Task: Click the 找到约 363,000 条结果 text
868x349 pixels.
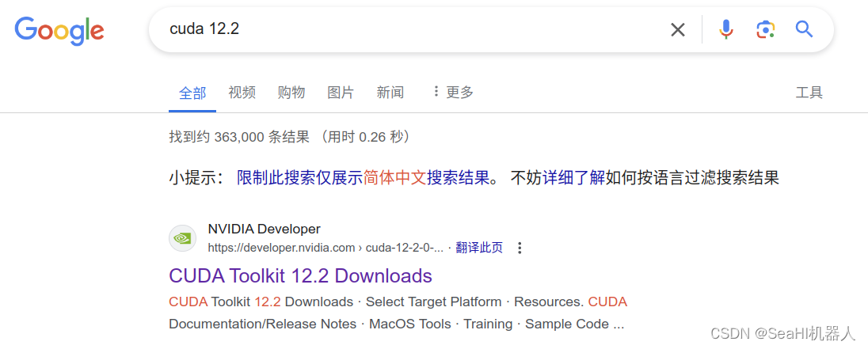Action: coord(239,137)
